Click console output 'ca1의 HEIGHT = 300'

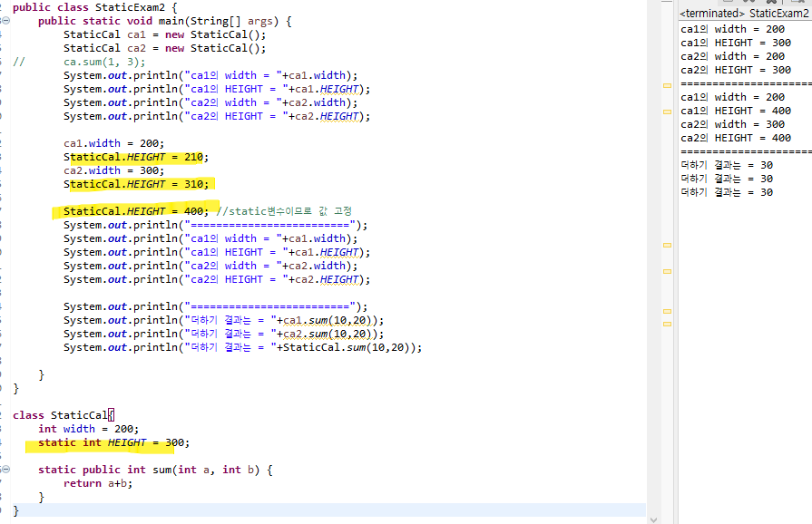[x=736, y=43]
